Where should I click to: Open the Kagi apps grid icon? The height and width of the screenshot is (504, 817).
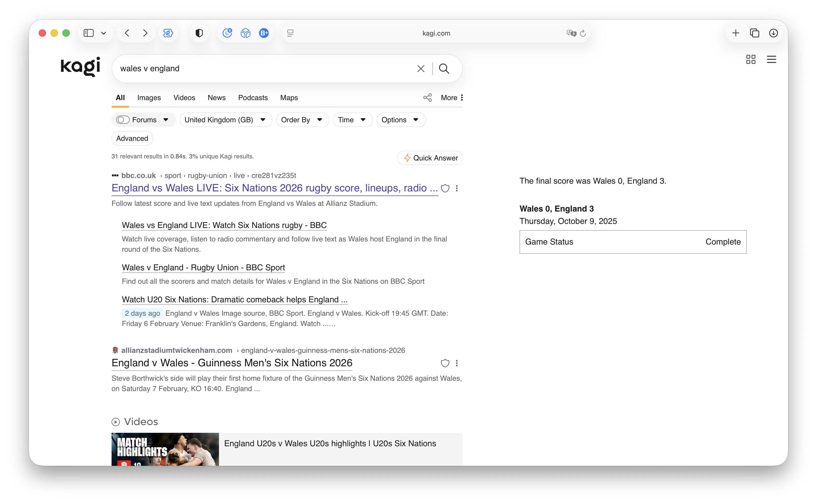[750, 59]
